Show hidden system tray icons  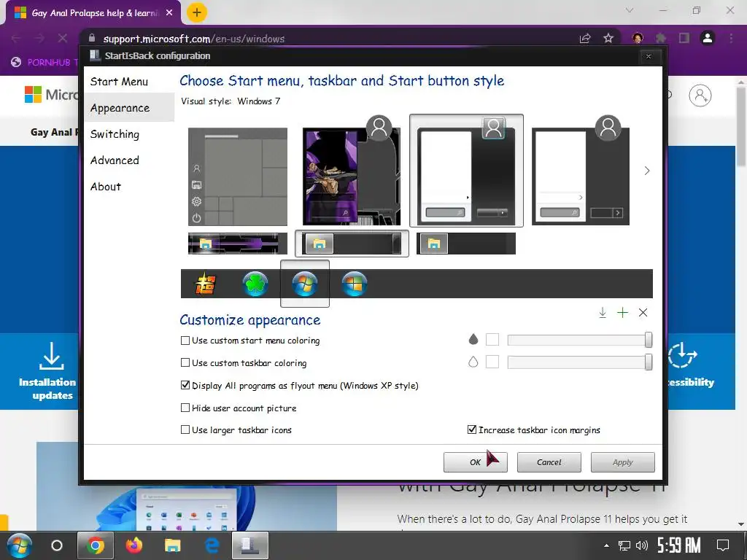tap(606, 545)
